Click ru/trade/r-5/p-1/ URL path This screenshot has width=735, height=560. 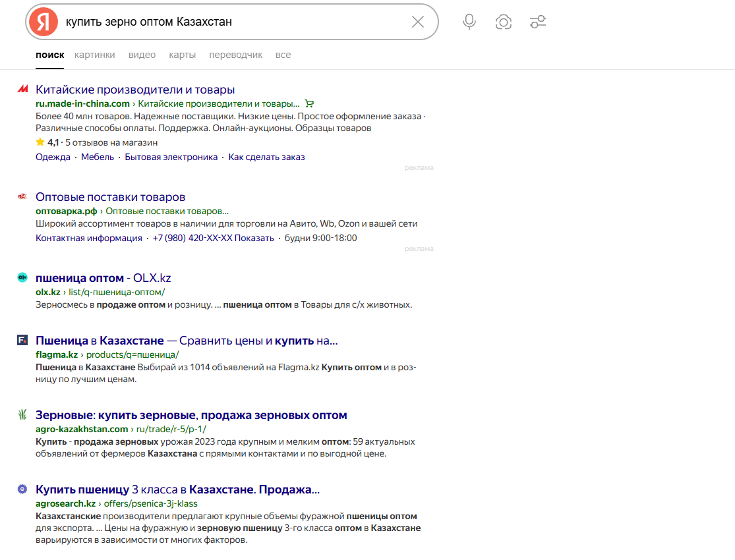(171, 429)
